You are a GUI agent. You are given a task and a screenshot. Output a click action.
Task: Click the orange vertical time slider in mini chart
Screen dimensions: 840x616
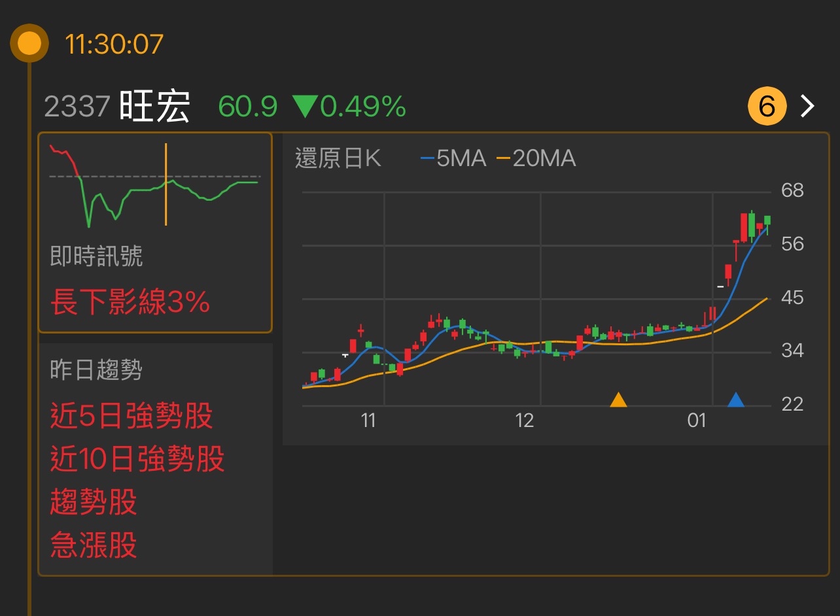coord(167,183)
